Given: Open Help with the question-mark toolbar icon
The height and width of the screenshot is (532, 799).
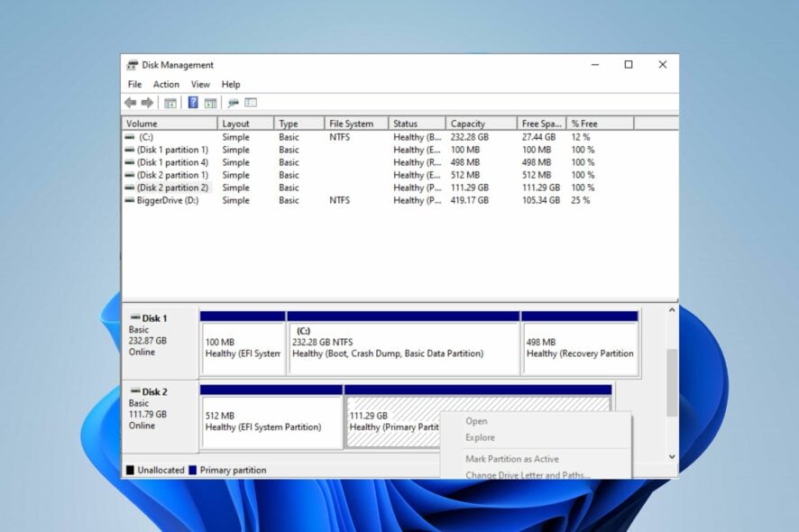Looking at the screenshot, I should click(x=193, y=102).
